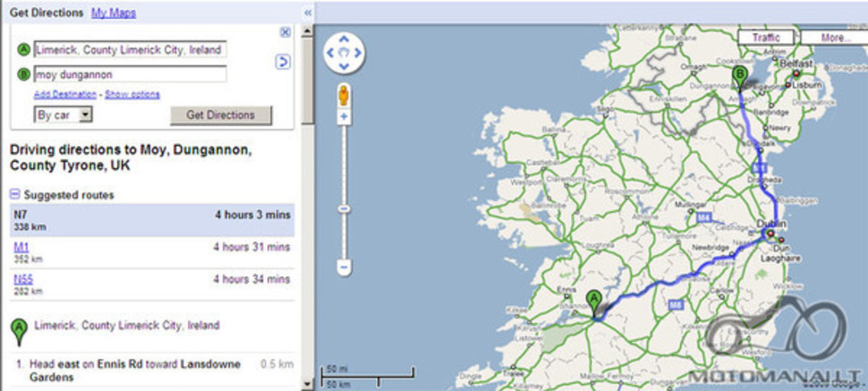
Task: Pan the map east
Action: (x=358, y=53)
